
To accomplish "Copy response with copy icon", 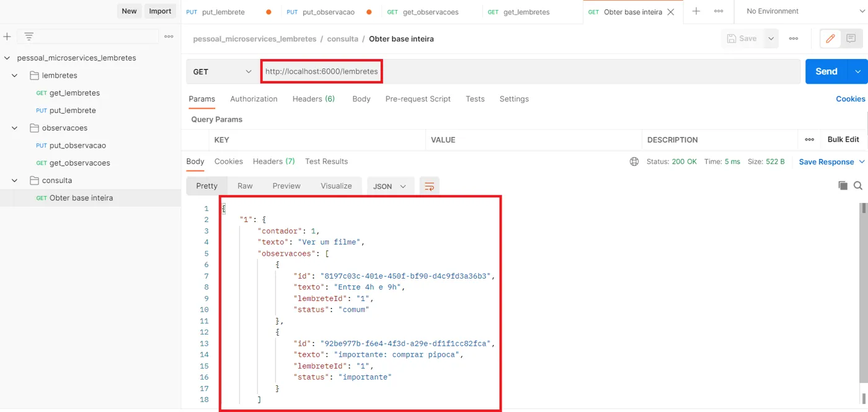I will pyautogui.click(x=843, y=186).
